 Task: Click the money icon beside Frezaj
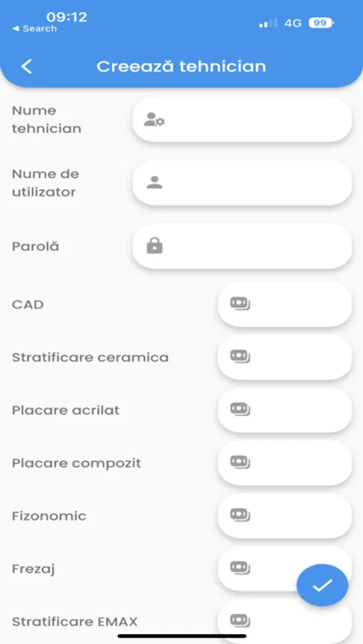240,568
